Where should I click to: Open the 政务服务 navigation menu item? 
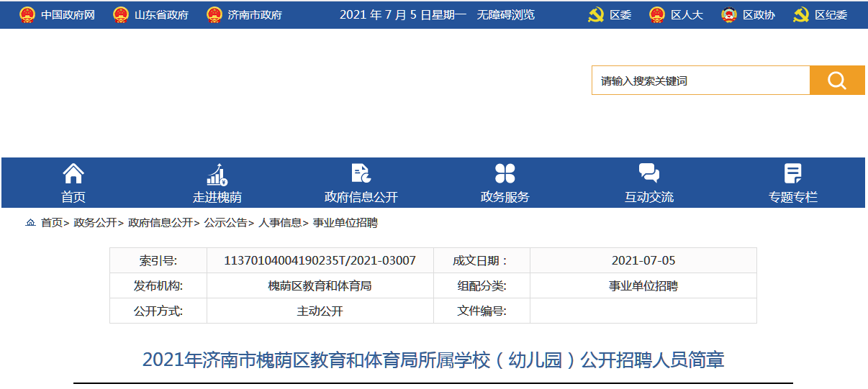(505, 197)
